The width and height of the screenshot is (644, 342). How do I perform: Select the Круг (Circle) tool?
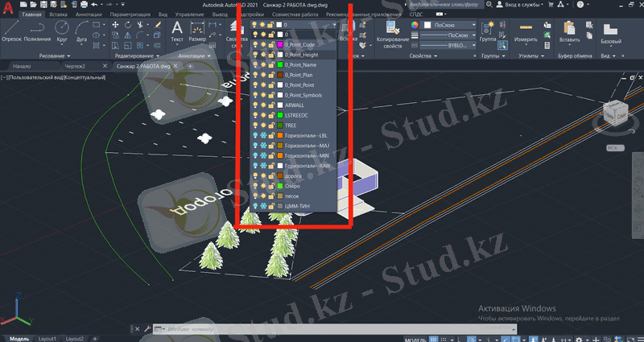(62, 31)
